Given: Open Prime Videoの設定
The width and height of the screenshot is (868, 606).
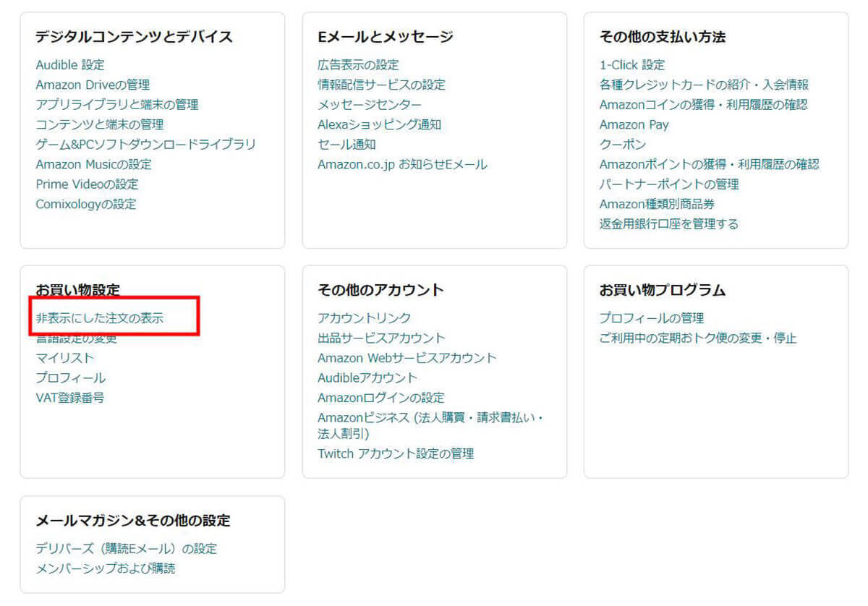Looking at the screenshot, I should tap(87, 184).
